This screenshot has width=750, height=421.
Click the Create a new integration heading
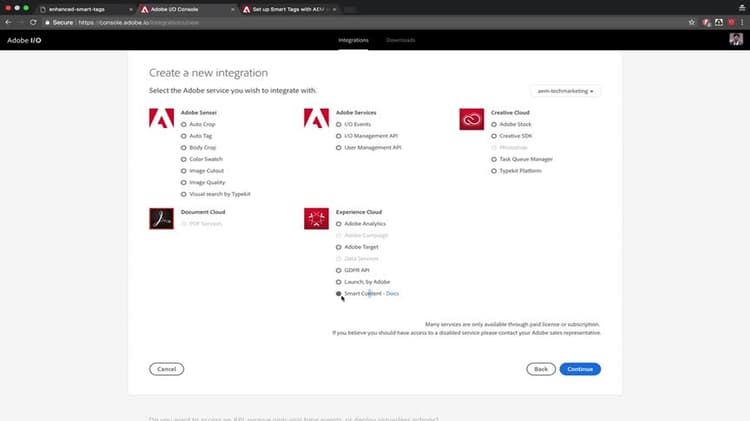pos(209,73)
